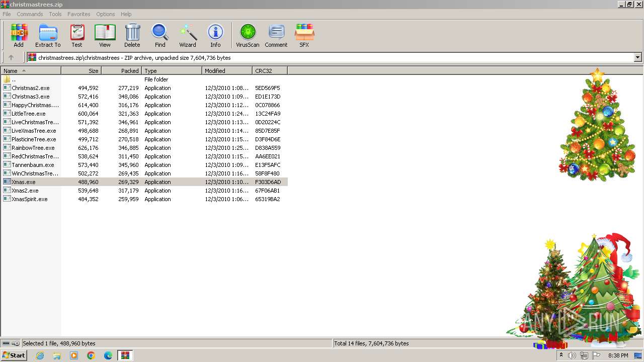Open the View file tool
The height and width of the screenshot is (362, 644).
pos(105,35)
